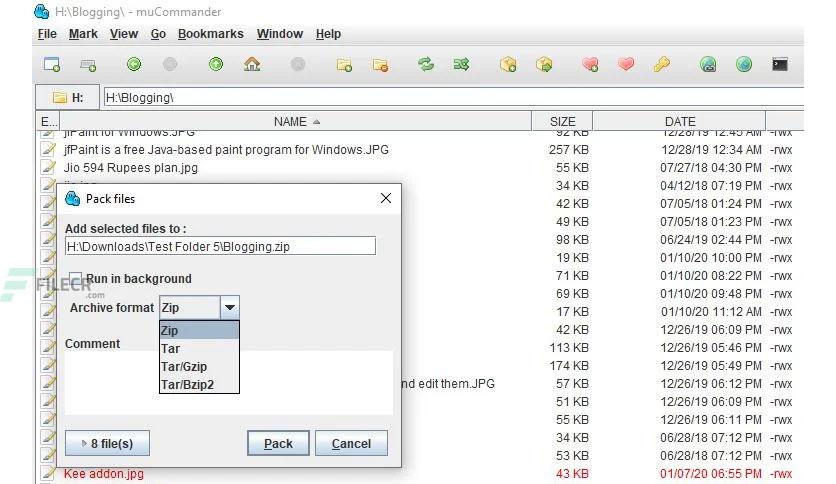Click the 174 KB size cell

pos(569,366)
